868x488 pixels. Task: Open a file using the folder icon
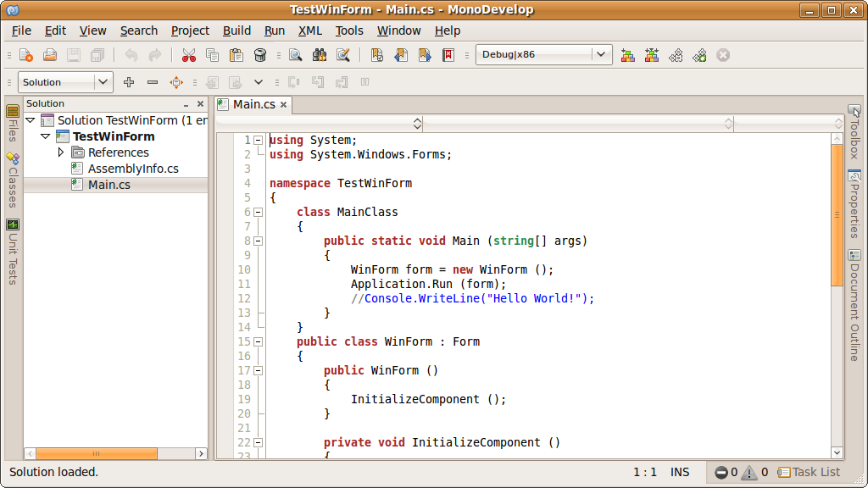50,55
